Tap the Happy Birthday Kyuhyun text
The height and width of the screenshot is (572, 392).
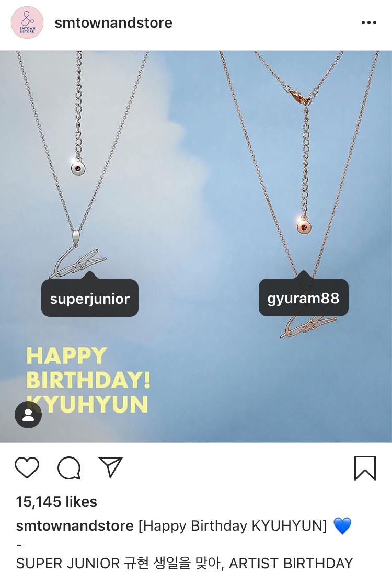coord(88,380)
